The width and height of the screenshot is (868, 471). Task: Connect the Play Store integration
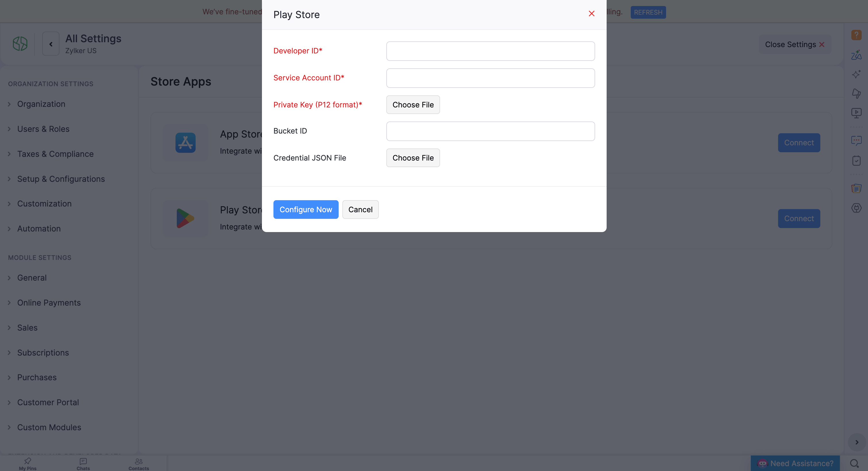798,219
